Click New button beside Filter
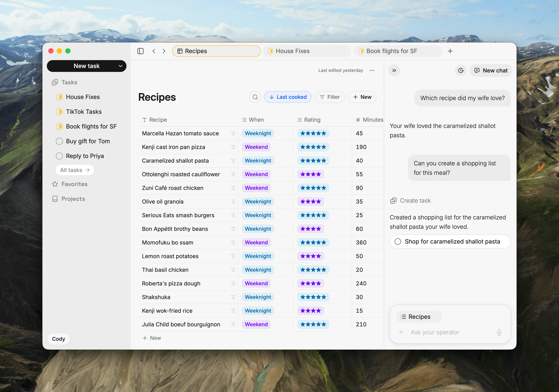The height and width of the screenshot is (392, 559). point(362,97)
